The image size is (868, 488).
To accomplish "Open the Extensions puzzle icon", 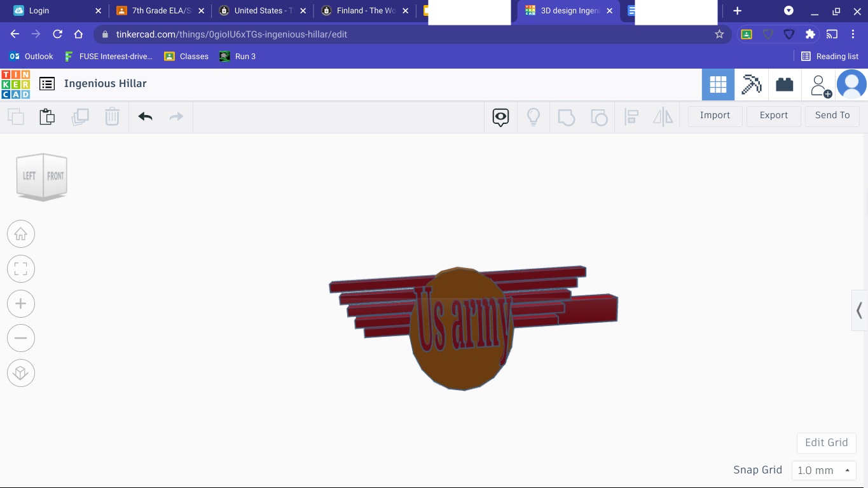I will point(810,34).
